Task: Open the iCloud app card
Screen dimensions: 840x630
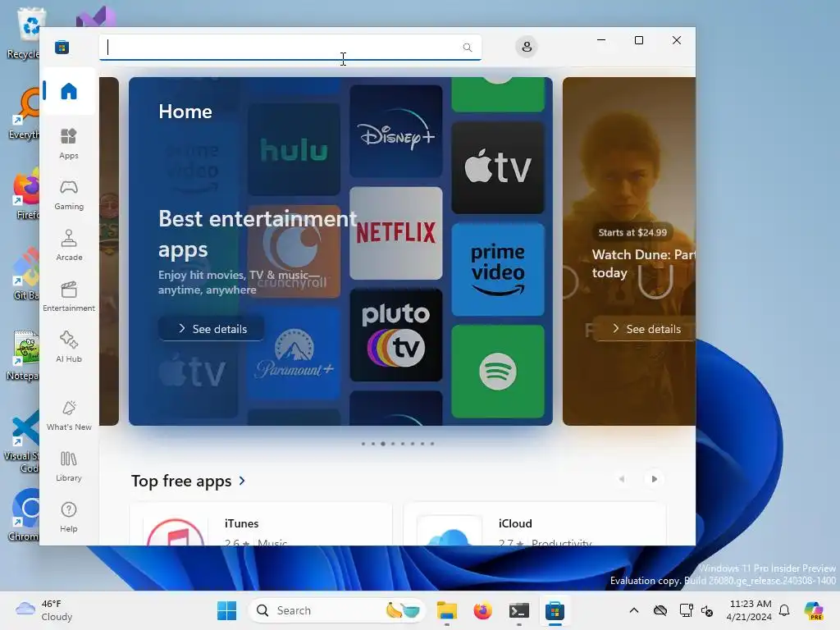Action: click(x=535, y=524)
